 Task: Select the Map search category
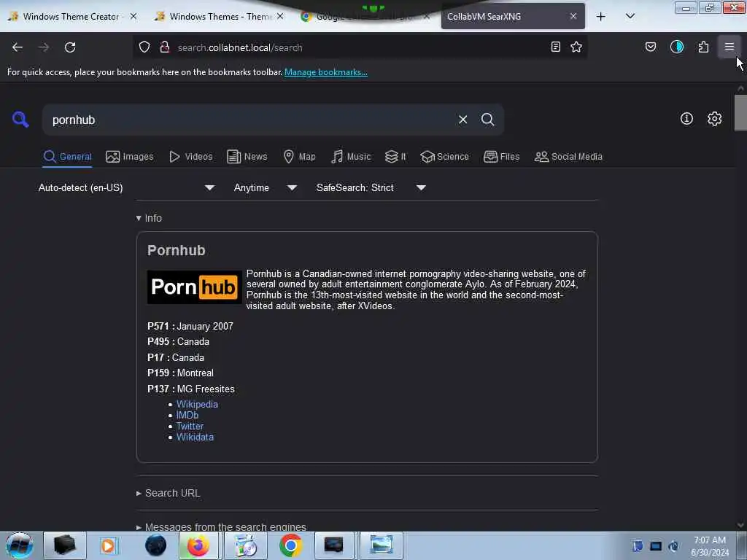[x=299, y=157]
